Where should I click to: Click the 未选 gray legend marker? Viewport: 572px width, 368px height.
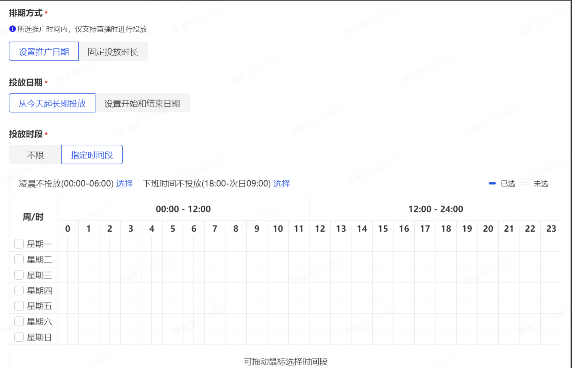525,183
